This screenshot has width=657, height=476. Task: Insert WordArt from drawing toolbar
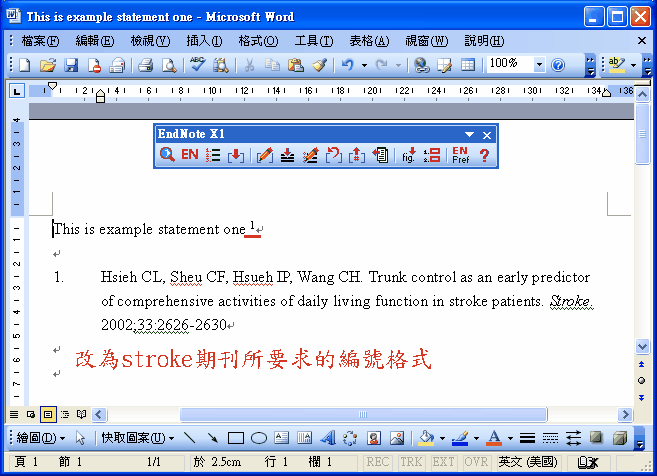coord(327,438)
